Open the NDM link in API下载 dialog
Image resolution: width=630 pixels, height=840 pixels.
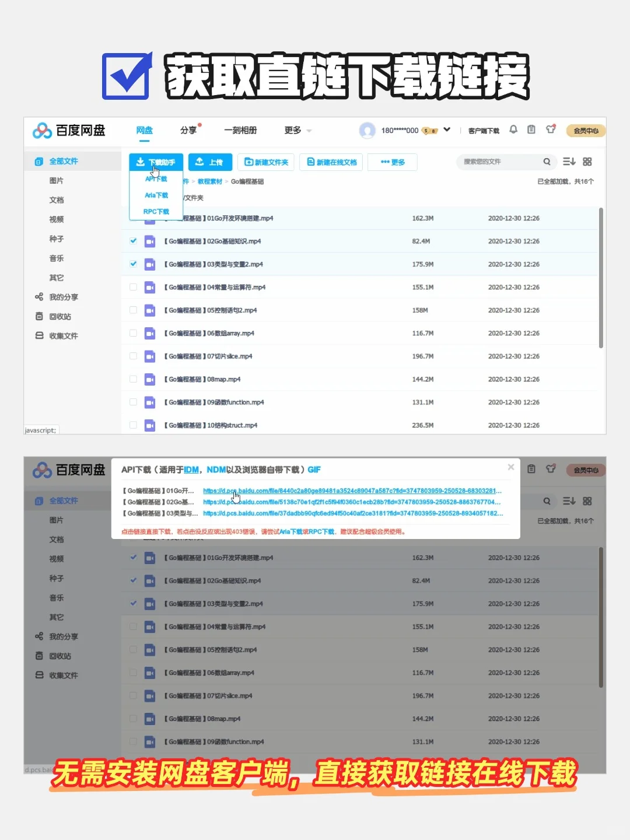tap(216, 470)
